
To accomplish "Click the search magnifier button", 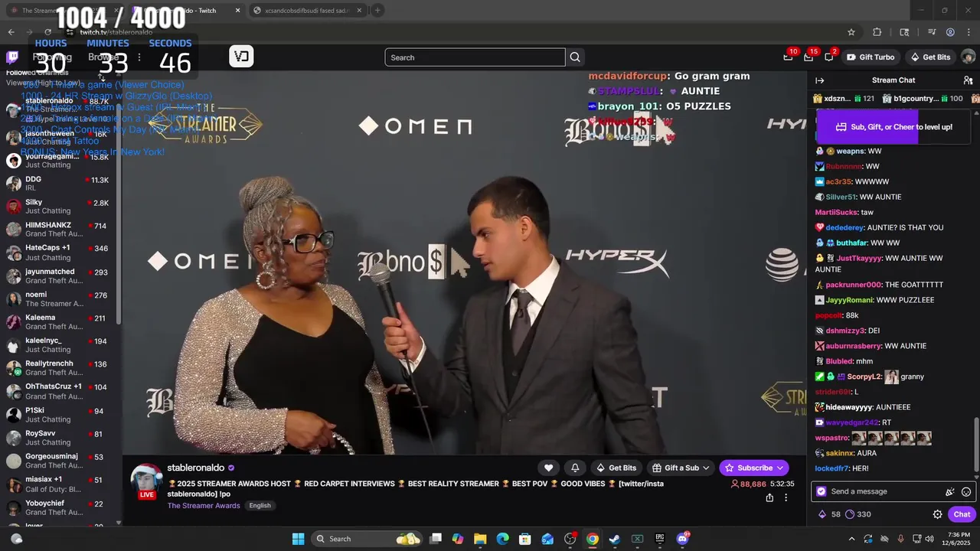I will point(575,57).
